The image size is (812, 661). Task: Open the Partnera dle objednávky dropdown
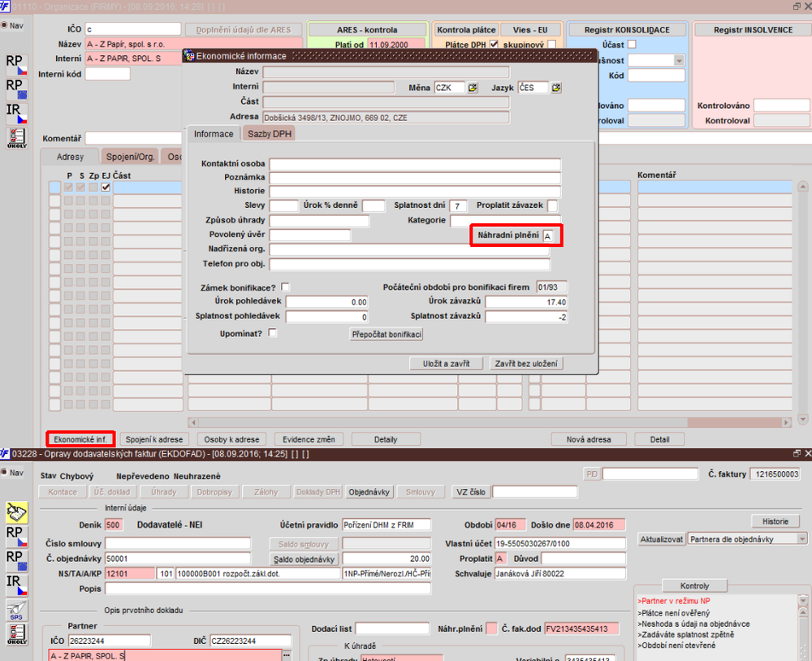(x=802, y=538)
